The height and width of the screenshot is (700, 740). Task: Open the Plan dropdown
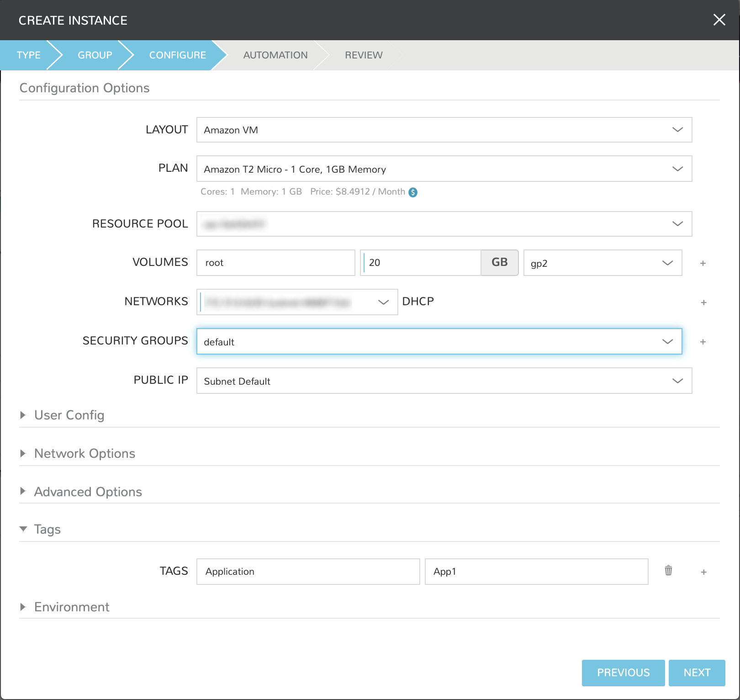[x=444, y=169]
